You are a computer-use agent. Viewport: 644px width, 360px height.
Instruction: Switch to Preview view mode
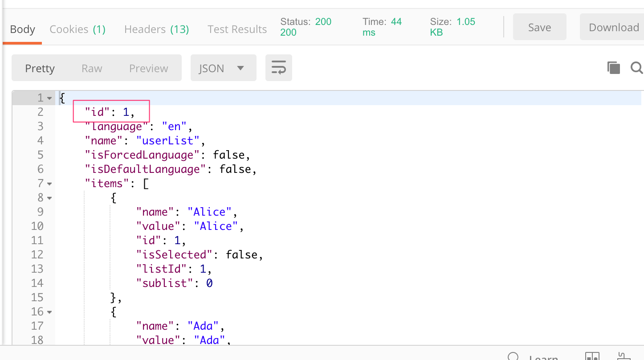pyautogui.click(x=148, y=68)
